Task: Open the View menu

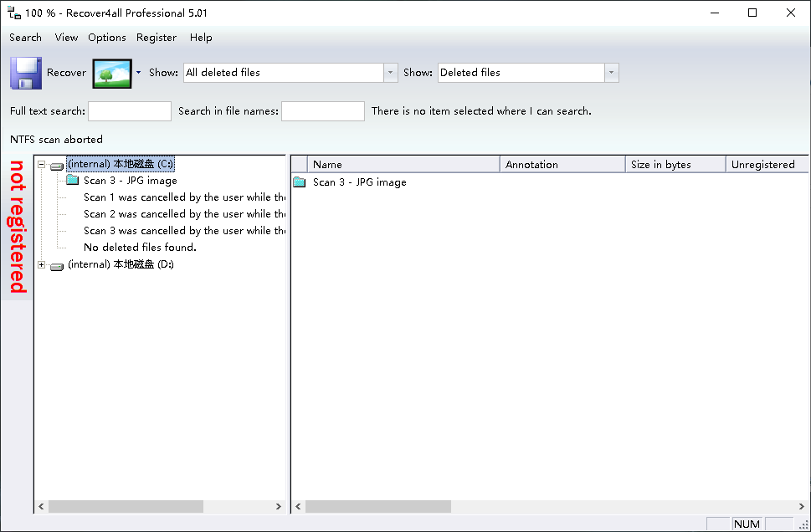Action: pos(66,38)
